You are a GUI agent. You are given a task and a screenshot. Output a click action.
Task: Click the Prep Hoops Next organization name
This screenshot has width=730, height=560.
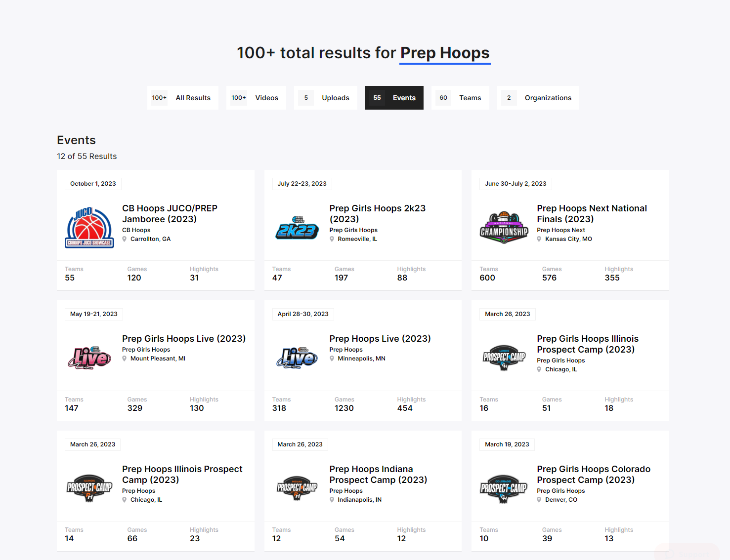(561, 230)
